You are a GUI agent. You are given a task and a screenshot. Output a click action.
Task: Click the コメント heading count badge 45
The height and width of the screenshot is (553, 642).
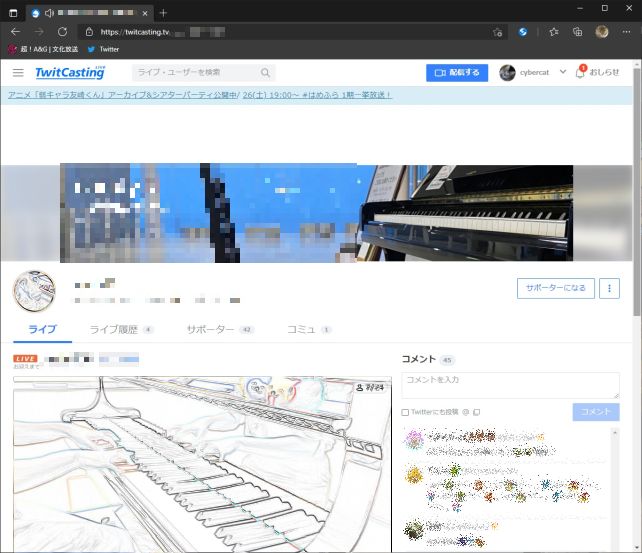tap(447, 360)
